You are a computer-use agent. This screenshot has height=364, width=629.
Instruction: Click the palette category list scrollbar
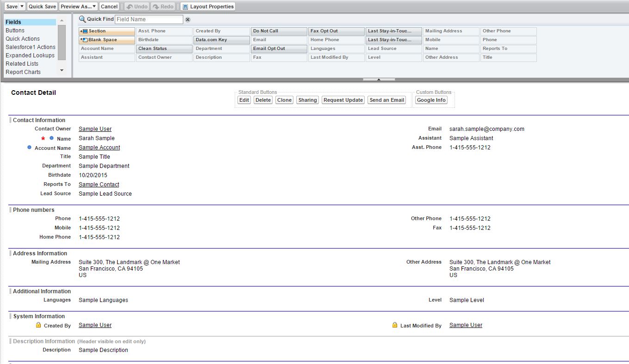tap(62, 43)
